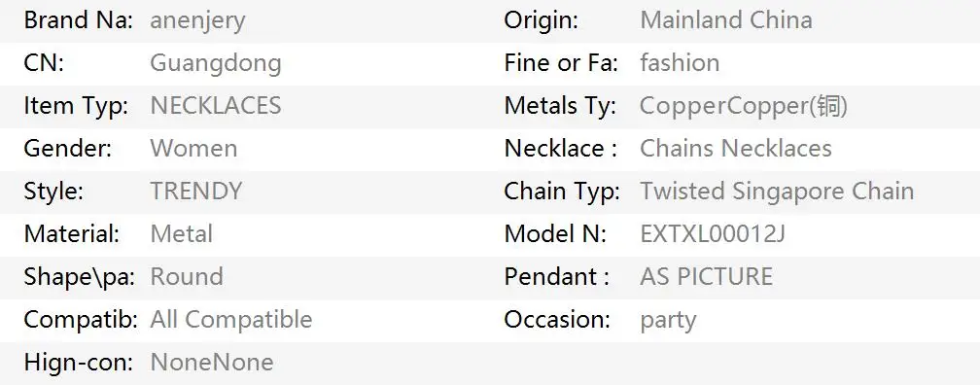Select the Twisted Singapore Chain value
The height and width of the screenshot is (385, 980).
pyautogui.click(x=777, y=192)
